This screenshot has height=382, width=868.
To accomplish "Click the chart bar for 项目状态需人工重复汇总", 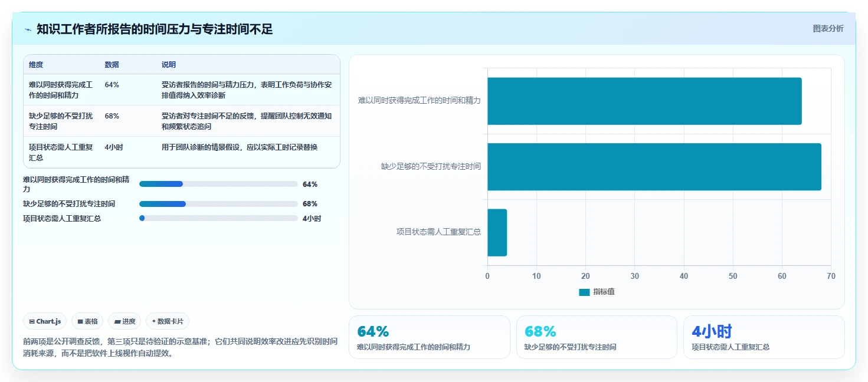I will [x=497, y=232].
